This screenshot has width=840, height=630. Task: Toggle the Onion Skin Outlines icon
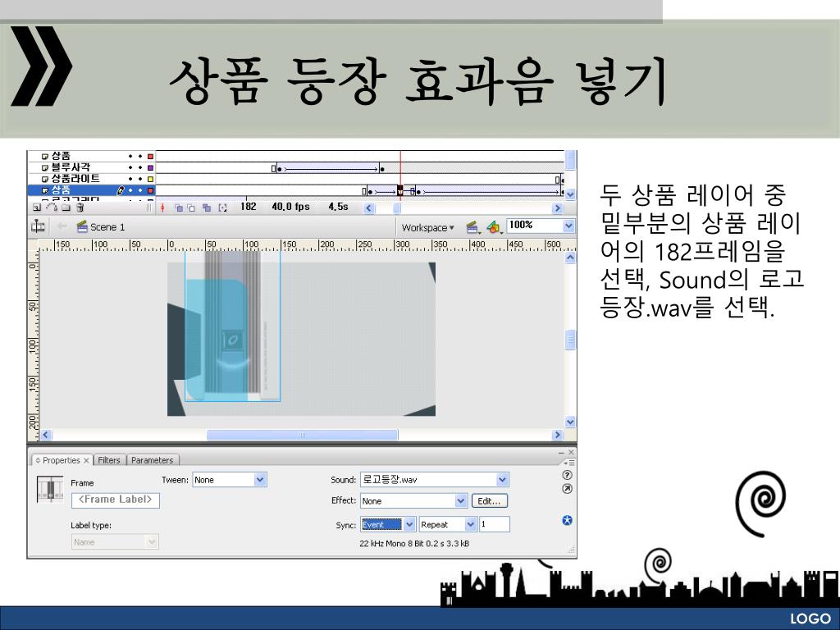(x=191, y=208)
